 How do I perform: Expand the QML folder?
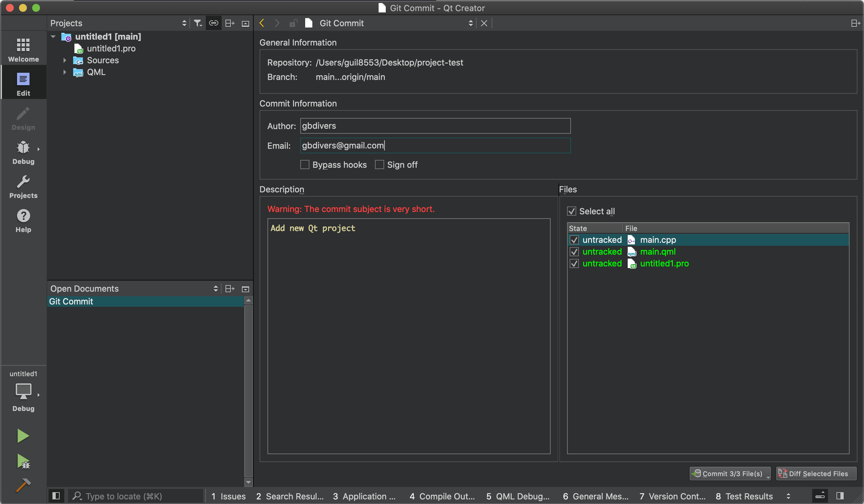click(x=65, y=72)
